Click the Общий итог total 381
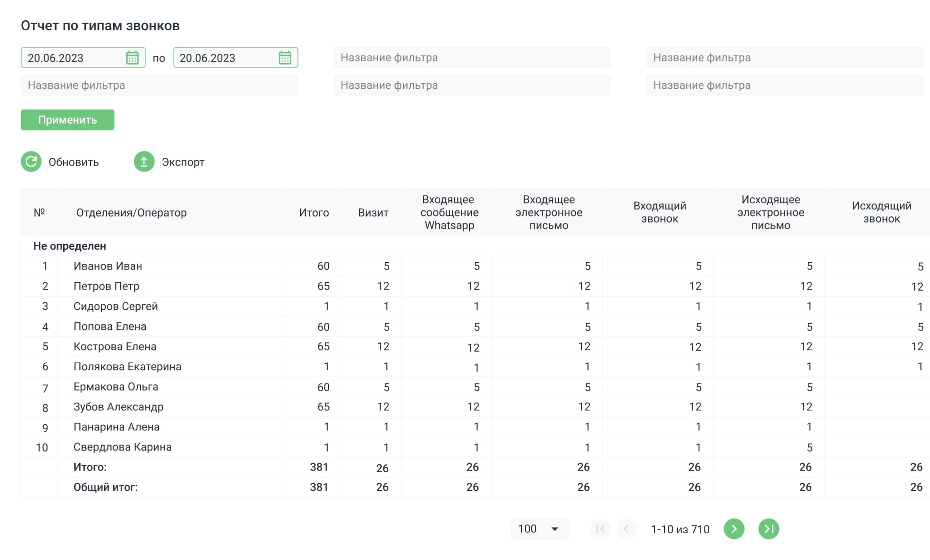 tap(319, 487)
